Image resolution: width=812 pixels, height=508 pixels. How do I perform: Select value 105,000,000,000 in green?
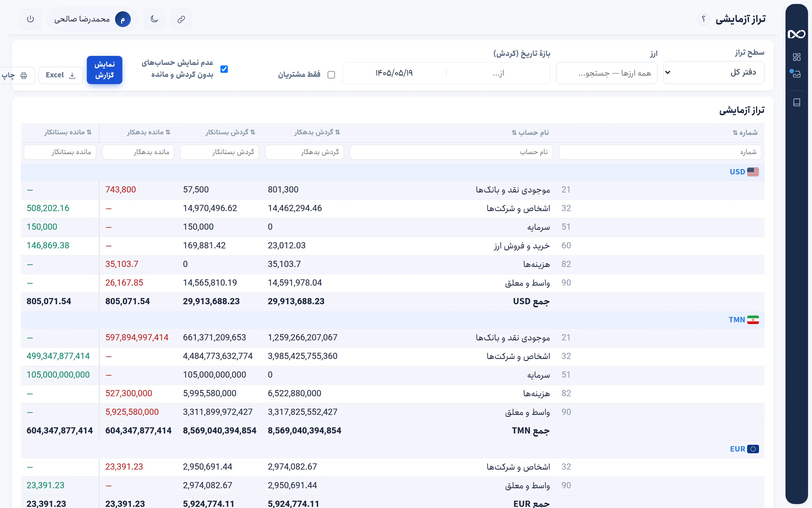pyautogui.click(x=58, y=375)
